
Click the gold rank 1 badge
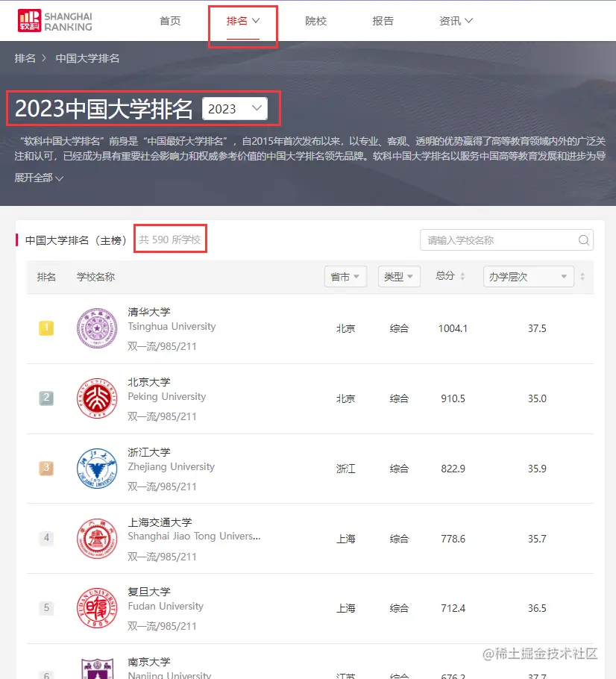(x=46, y=328)
